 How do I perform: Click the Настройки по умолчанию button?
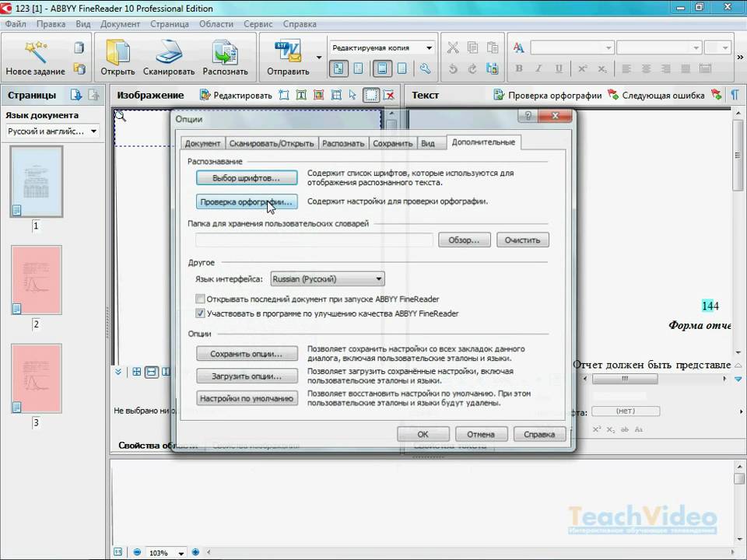tap(247, 398)
